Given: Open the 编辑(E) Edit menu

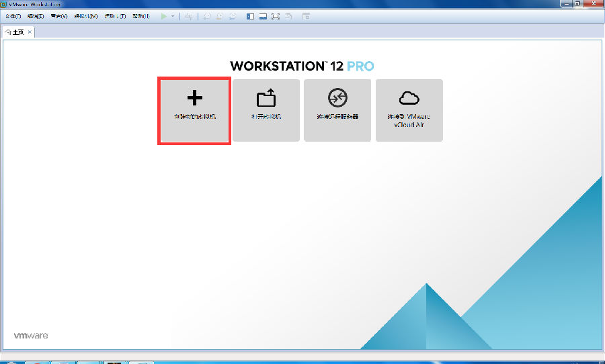Looking at the screenshot, I should [x=36, y=16].
